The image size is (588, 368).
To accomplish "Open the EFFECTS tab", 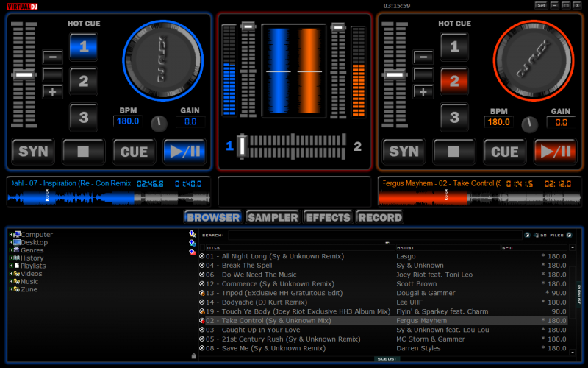I will click(328, 217).
